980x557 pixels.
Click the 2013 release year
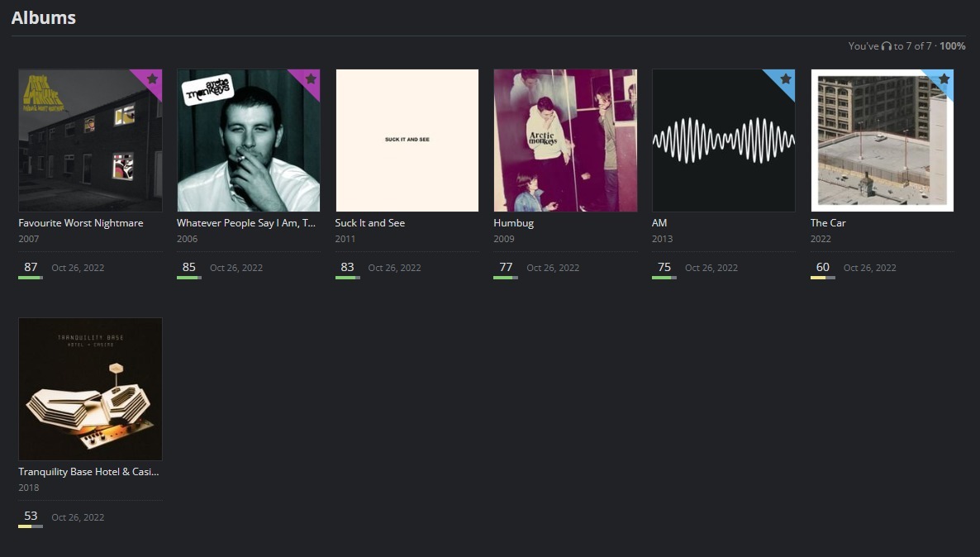(663, 239)
